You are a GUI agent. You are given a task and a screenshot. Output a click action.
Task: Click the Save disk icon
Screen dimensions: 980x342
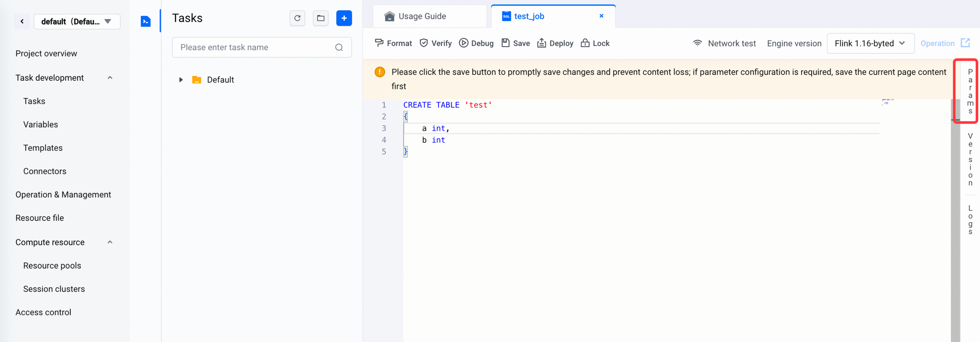click(x=505, y=43)
